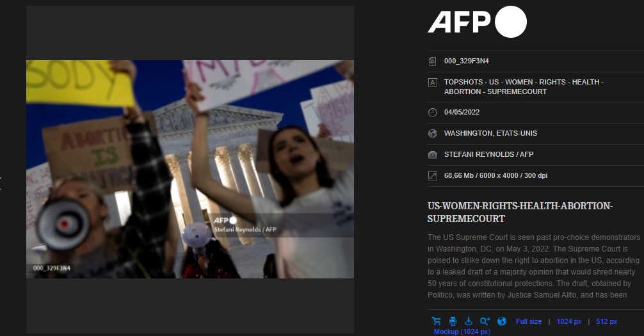Click the magnifier search-similar icon

point(485,321)
